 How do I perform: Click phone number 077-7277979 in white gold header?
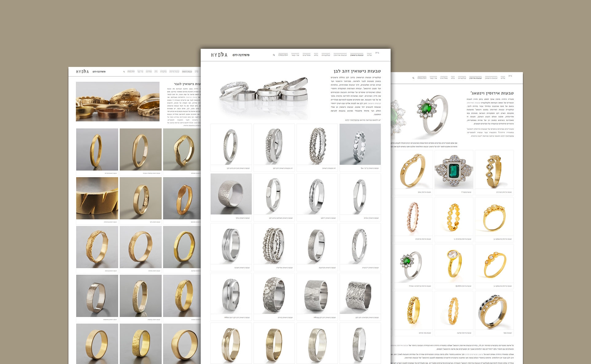[241, 55]
